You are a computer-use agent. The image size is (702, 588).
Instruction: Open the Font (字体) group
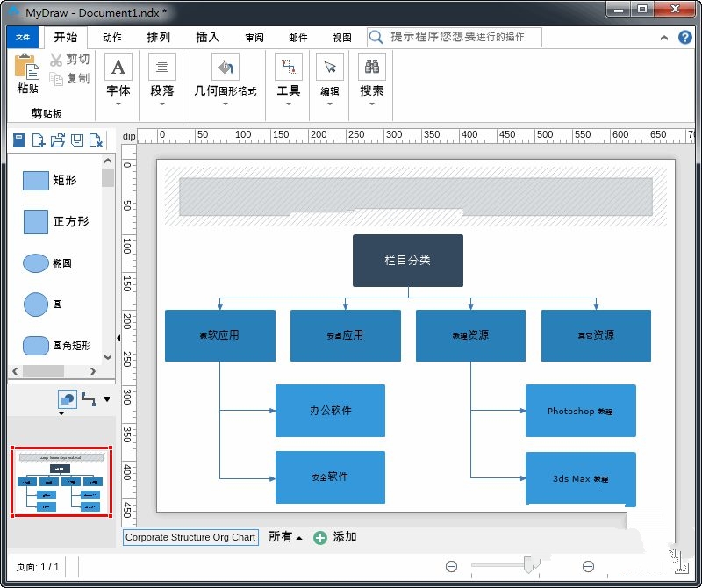click(118, 79)
